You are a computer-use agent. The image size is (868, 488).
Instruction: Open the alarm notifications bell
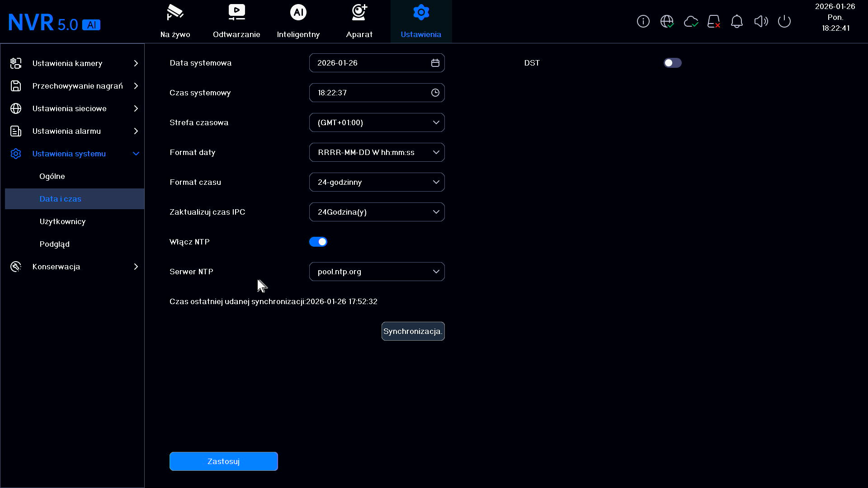point(737,21)
